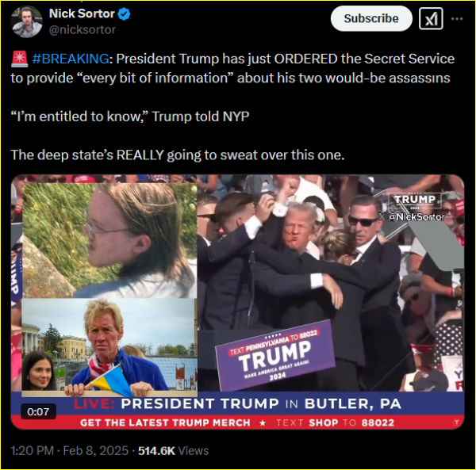Subscribe to Nick Sortor

[x=371, y=18]
